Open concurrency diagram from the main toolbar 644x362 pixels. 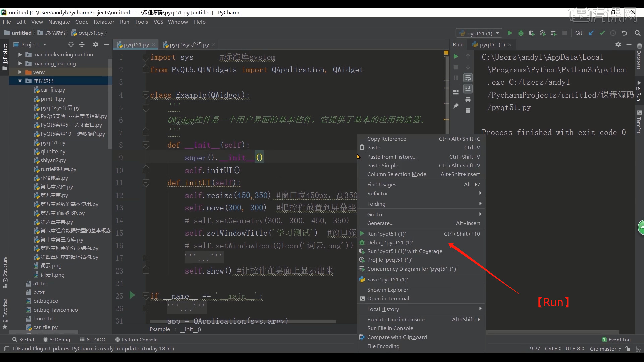[554, 33]
